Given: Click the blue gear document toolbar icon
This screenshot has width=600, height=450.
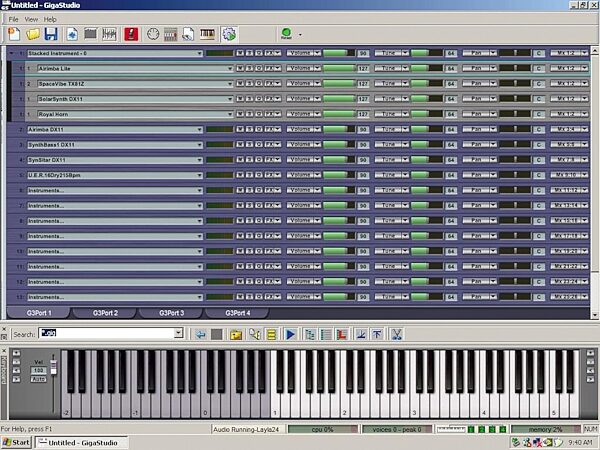Looking at the screenshot, I should tap(72, 34).
